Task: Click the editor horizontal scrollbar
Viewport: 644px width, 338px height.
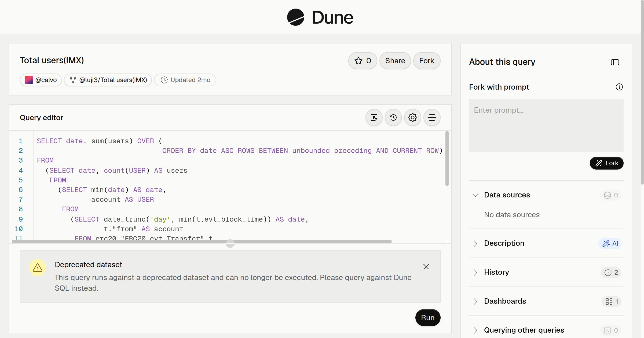Action: (x=202, y=241)
